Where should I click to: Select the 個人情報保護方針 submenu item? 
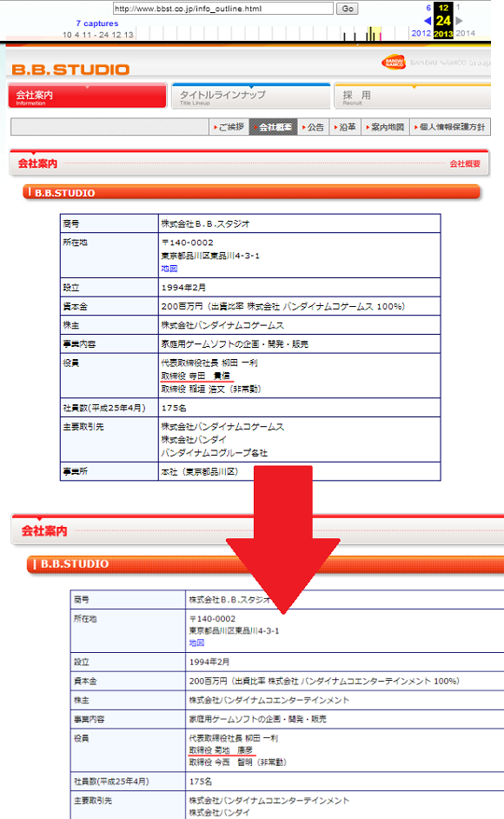450,127
